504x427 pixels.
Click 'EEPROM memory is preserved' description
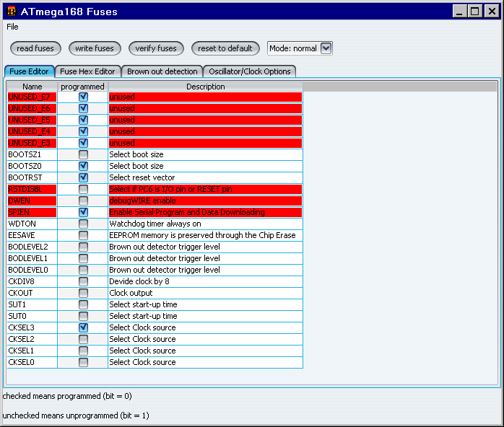click(x=206, y=236)
